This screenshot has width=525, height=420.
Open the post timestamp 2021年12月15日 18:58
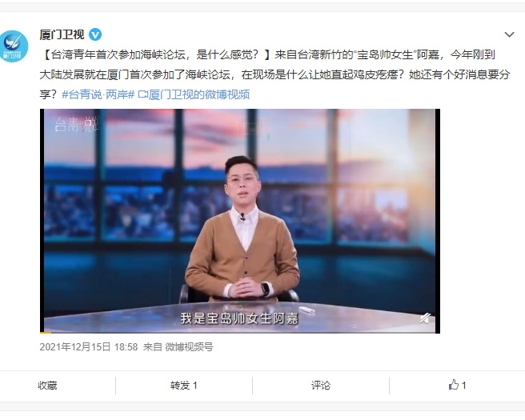click(x=89, y=347)
